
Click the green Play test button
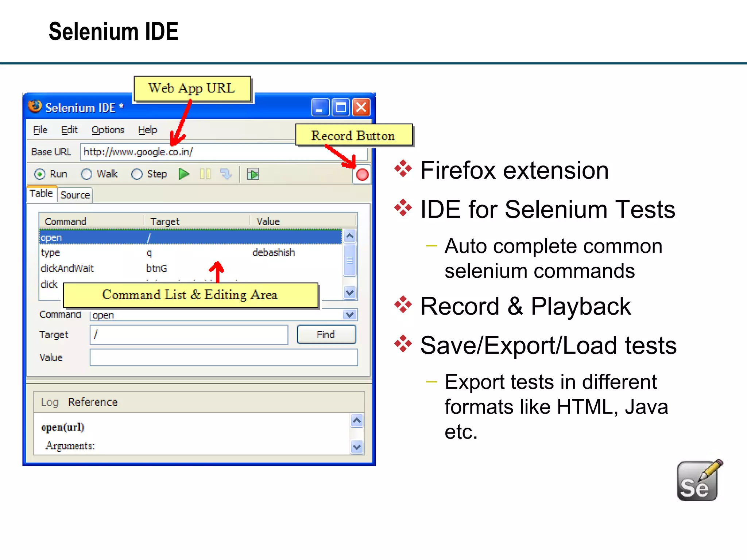pos(184,174)
